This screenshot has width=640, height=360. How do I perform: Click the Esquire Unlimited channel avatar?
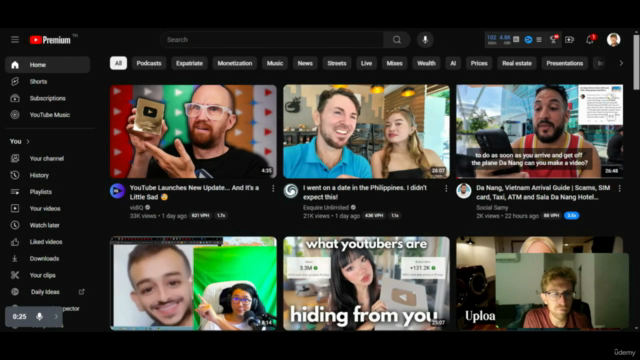point(291,191)
